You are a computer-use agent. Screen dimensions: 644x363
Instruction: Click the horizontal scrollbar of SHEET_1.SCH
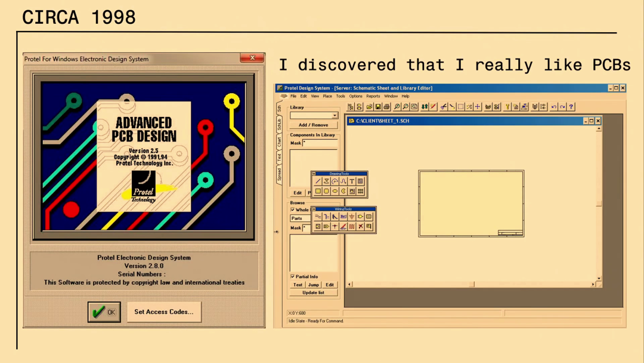tap(471, 284)
